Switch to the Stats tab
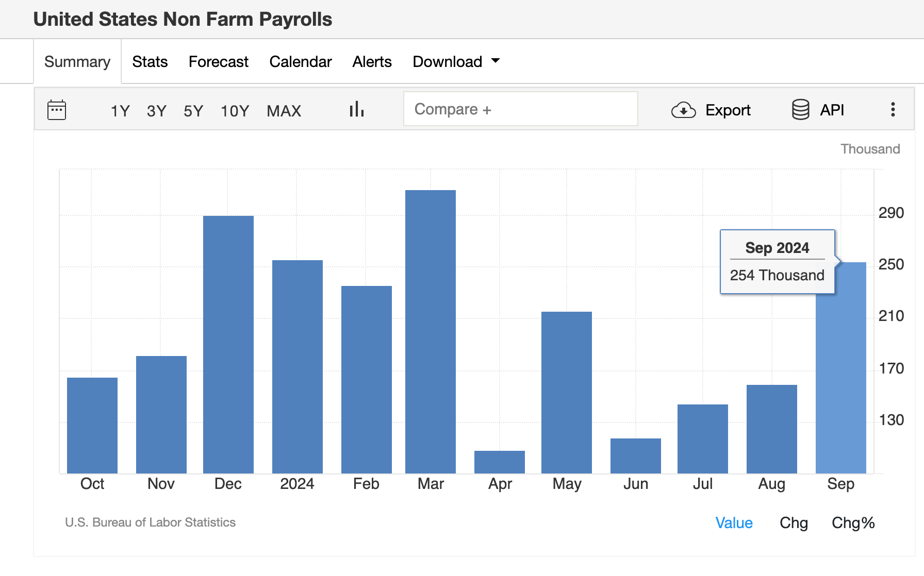Viewport: 924px width, 576px height. point(150,62)
